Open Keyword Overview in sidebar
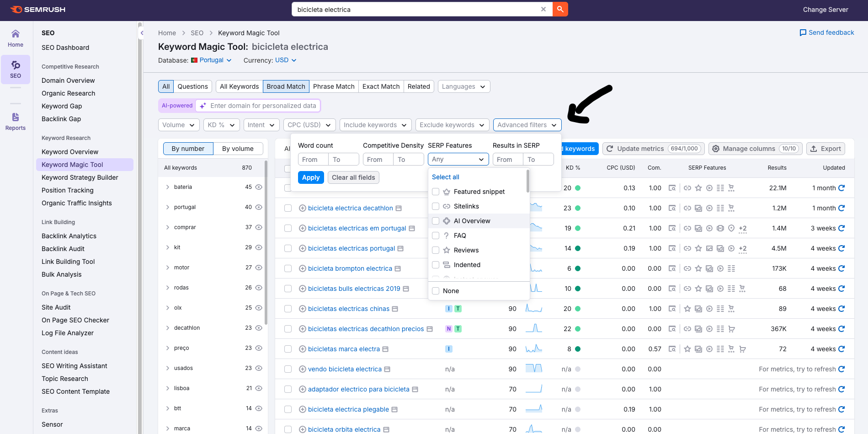Viewport: 868px width, 434px height. (x=70, y=152)
